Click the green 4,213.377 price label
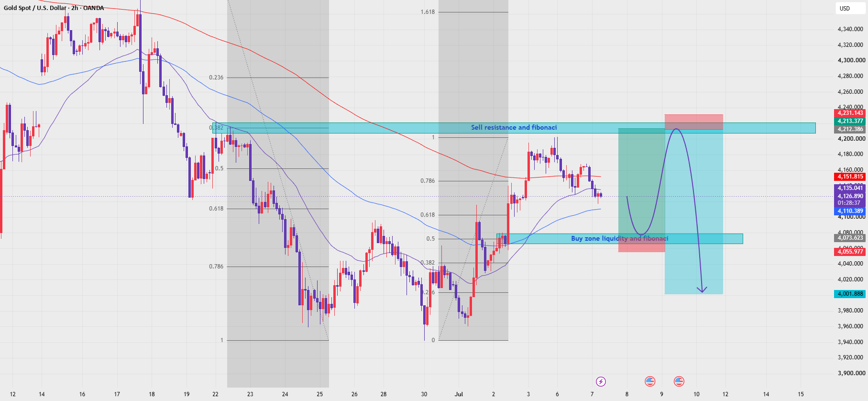This screenshot has width=868, height=401. pyautogui.click(x=850, y=121)
